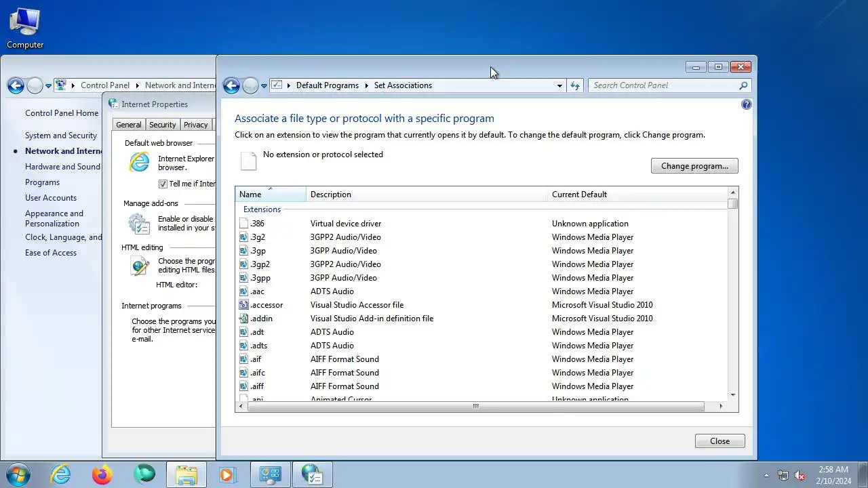
Task: Open Windows Media Player on the taskbar
Action: (x=227, y=474)
